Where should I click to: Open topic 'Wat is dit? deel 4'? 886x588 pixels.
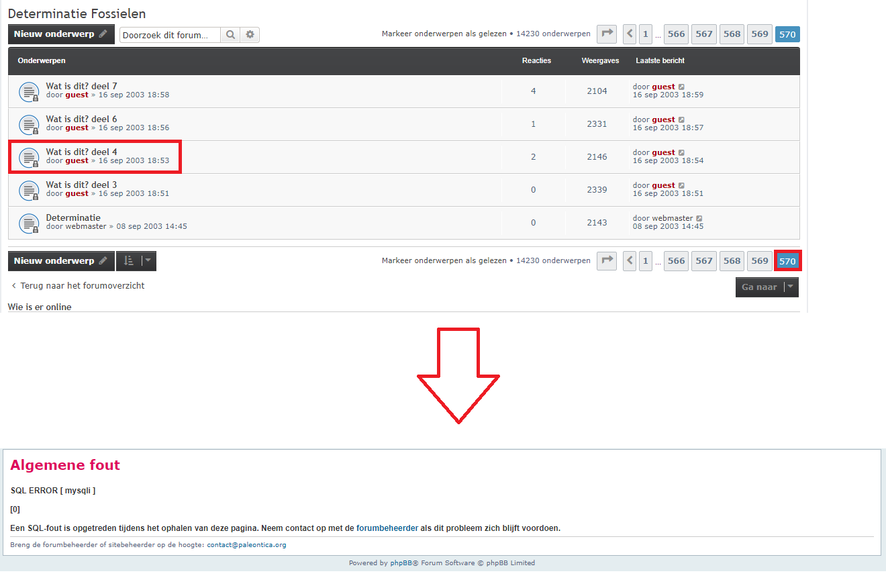(x=81, y=152)
